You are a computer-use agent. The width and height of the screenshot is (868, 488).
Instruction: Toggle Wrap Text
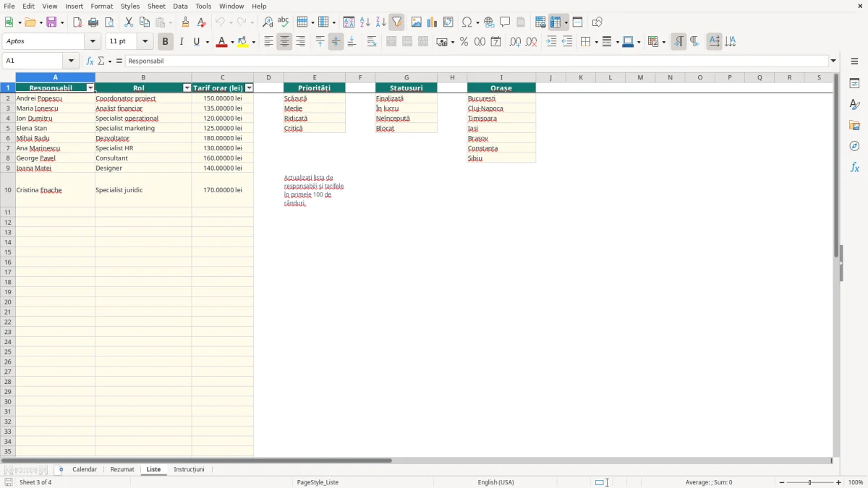(372, 42)
